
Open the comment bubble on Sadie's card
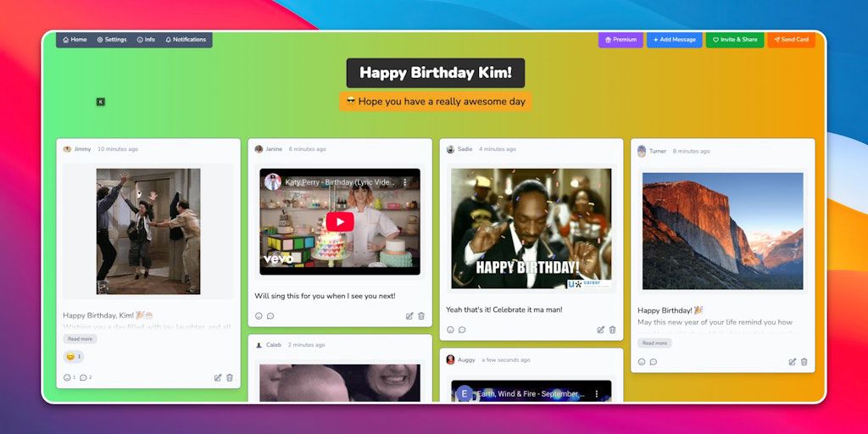click(462, 330)
